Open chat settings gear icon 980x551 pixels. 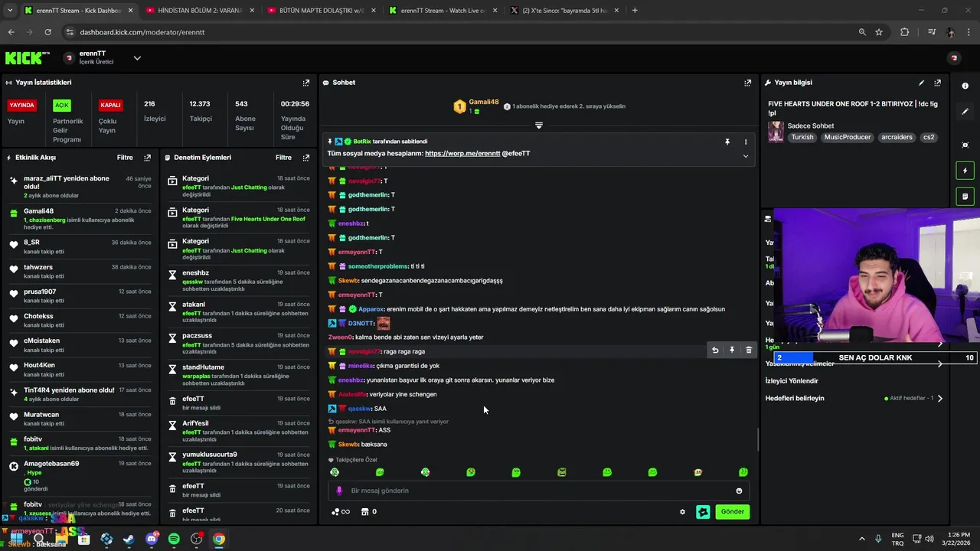[x=683, y=512]
